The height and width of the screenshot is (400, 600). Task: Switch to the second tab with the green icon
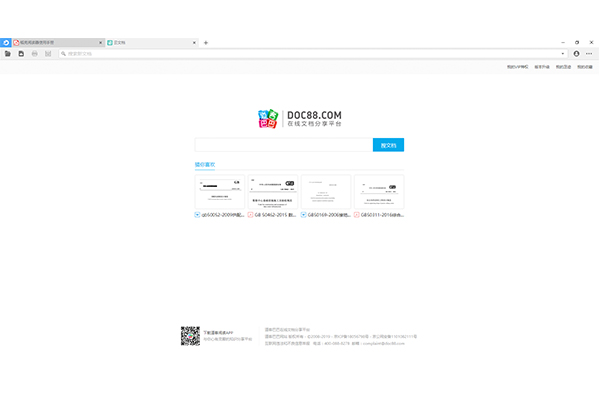click(x=151, y=43)
